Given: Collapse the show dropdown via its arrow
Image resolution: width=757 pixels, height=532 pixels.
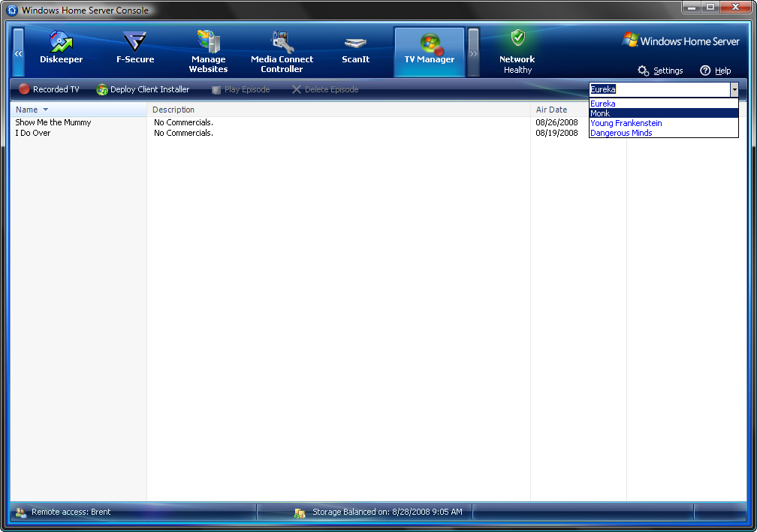Looking at the screenshot, I should [734, 89].
